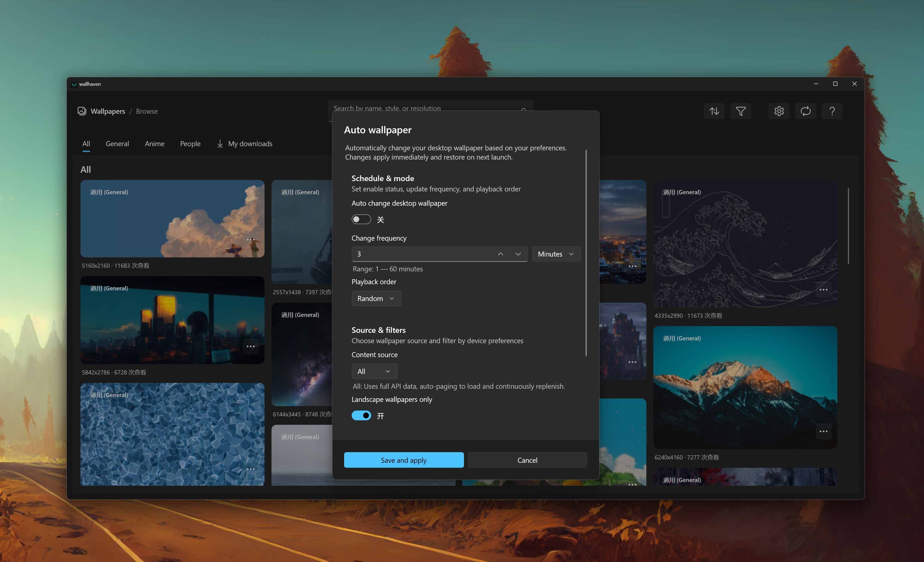The height and width of the screenshot is (562, 924).
Task: Open the 5160x2160 cloud wallpaper thumbnail
Action: click(172, 219)
